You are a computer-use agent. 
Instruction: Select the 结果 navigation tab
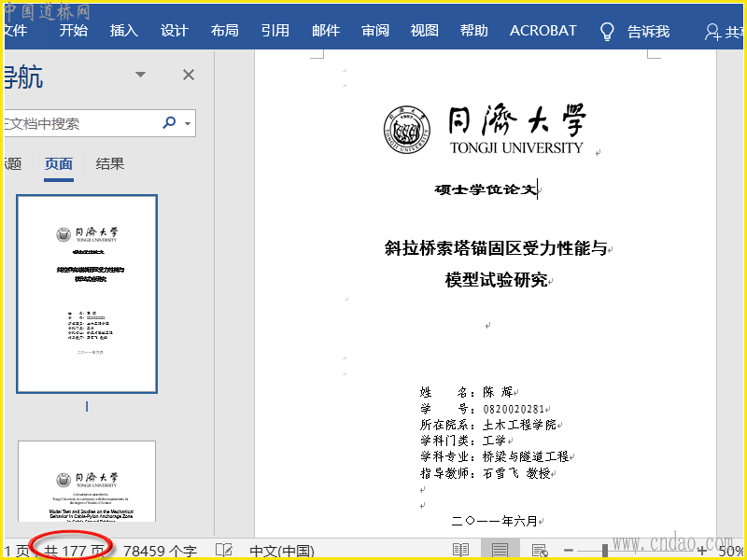pos(110,164)
